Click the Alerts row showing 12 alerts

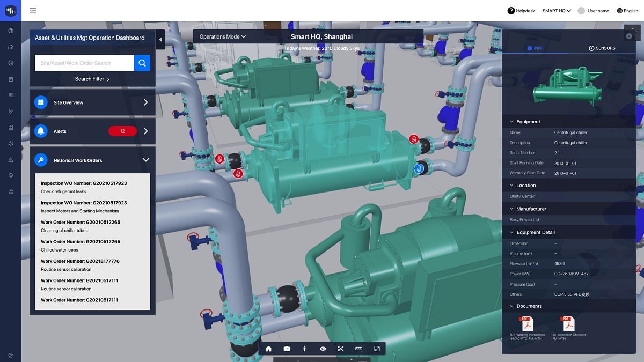tap(92, 131)
